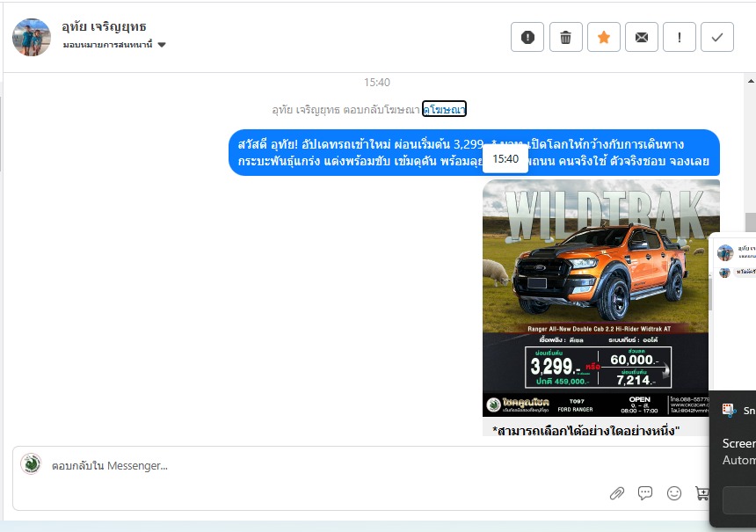Open the emoji picker smiley icon
Screen dimensions: 756x532
click(x=674, y=493)
